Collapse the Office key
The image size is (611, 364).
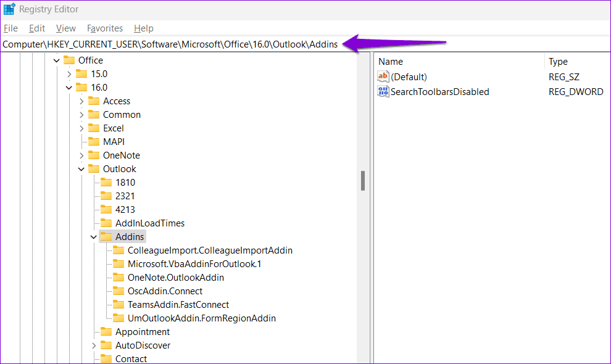pos(57,60)
